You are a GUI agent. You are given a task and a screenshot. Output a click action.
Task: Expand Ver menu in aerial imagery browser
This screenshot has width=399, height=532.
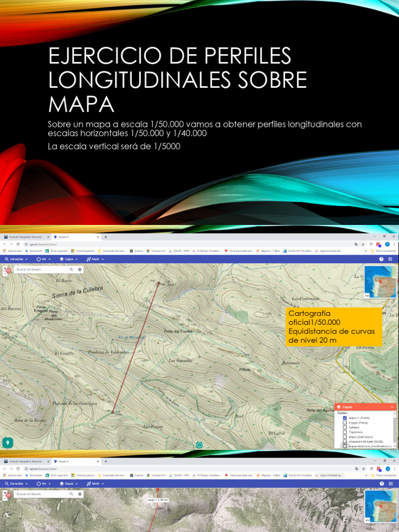click(44, 484)
